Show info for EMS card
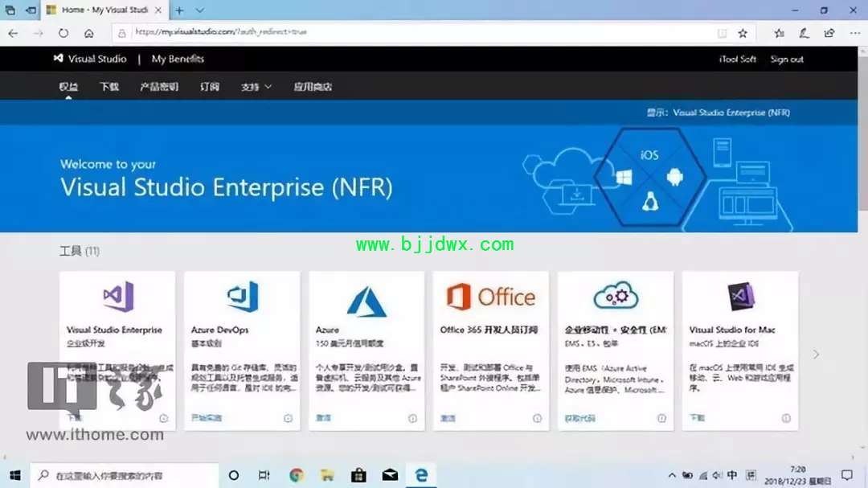 pyautogui.click(x=661, y=419)
